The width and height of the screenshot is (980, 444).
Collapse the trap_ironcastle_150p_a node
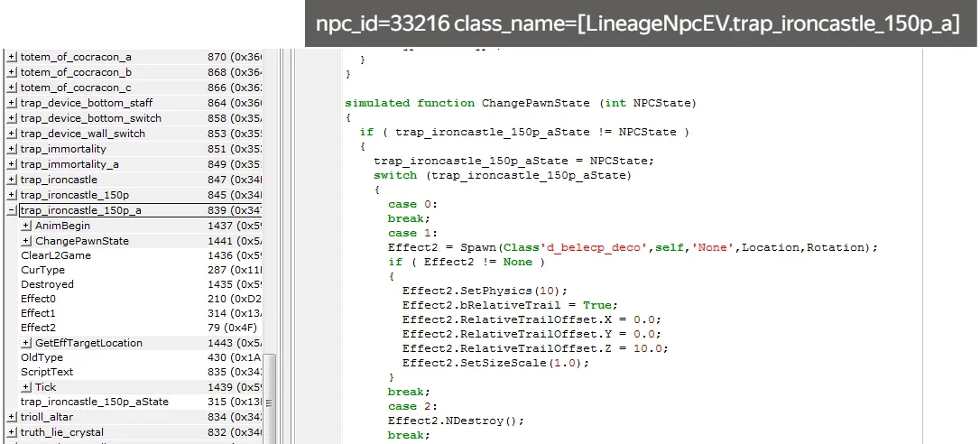click(12, 210)
